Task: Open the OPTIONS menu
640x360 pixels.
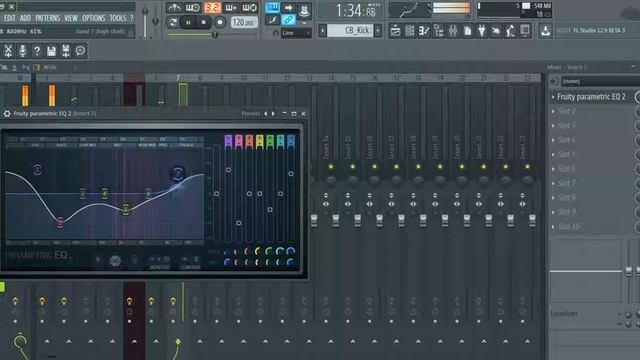Action: tap(93, 18)
